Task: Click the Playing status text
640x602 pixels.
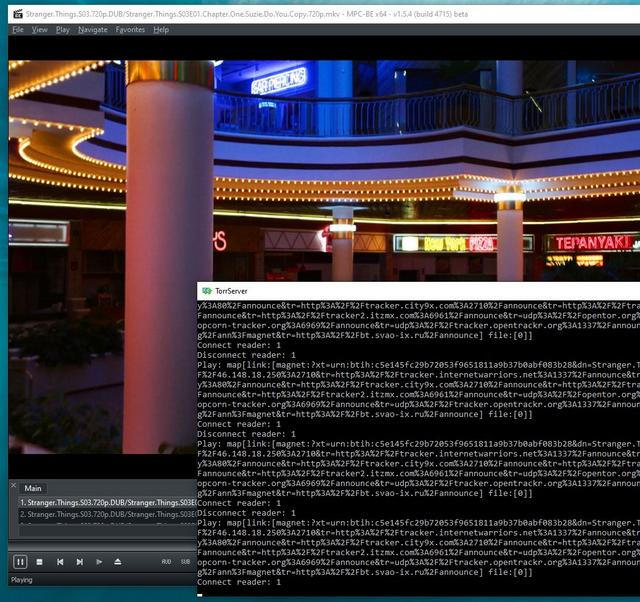Action: pos(22,580)
